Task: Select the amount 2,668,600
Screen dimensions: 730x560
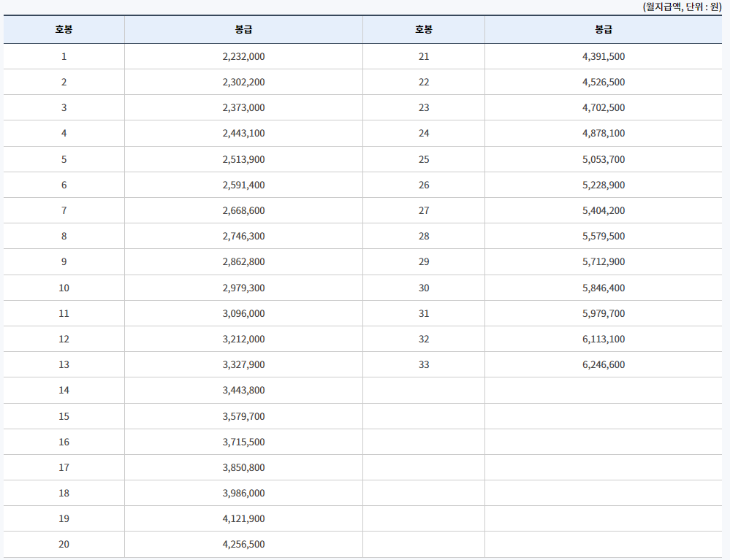Action: point(243,211)
